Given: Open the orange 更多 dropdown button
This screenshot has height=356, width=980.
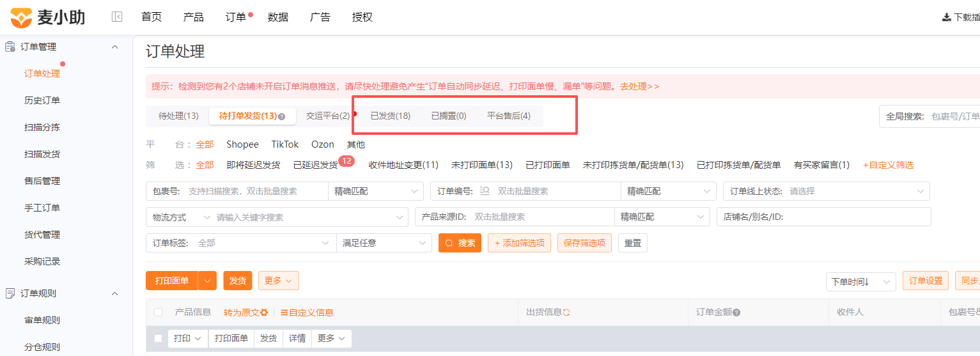Looking at the screenshot, I should (x=279, y=281).
